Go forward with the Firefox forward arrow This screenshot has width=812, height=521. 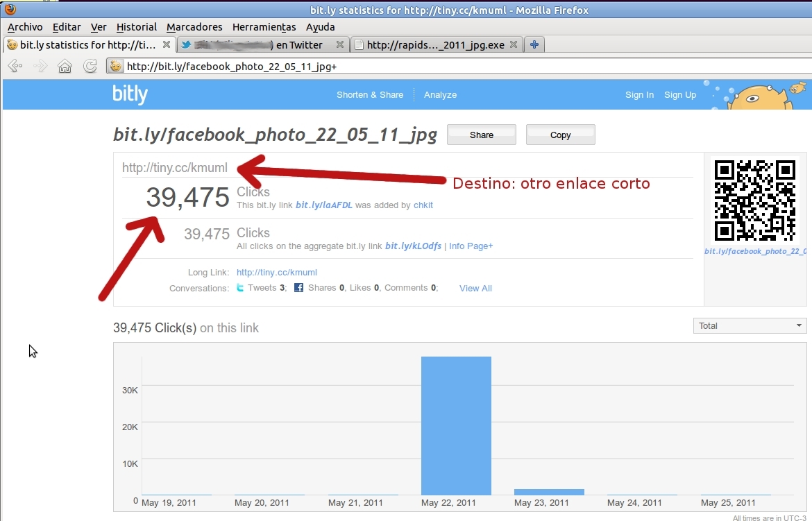[x=40, y=66]
